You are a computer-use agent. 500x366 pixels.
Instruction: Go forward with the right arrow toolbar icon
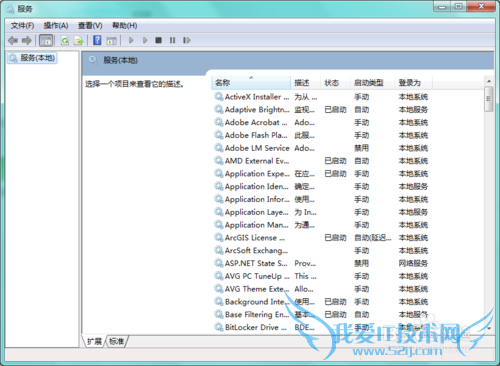(27, 40)
